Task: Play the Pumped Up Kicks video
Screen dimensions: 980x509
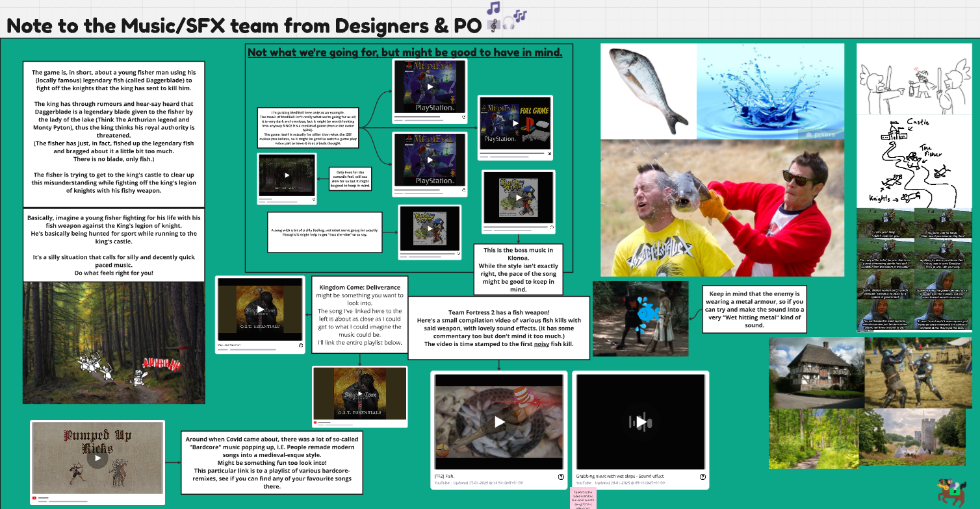Action: (97, 458)
